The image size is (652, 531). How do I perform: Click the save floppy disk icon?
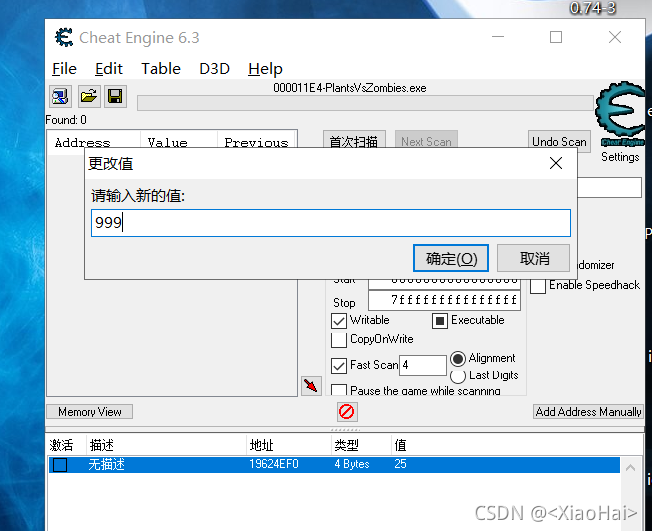pyautogui.click(x=115, y=96)
